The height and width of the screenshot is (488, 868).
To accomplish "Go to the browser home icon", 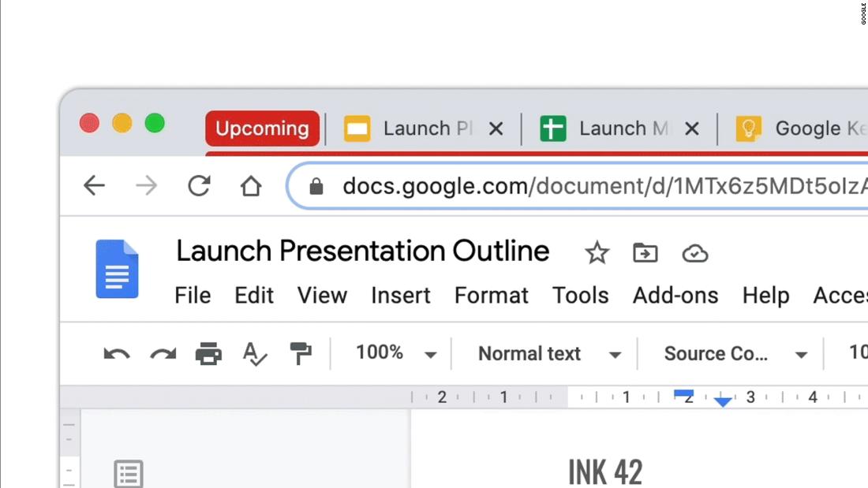I will click(x=251, y=186).
